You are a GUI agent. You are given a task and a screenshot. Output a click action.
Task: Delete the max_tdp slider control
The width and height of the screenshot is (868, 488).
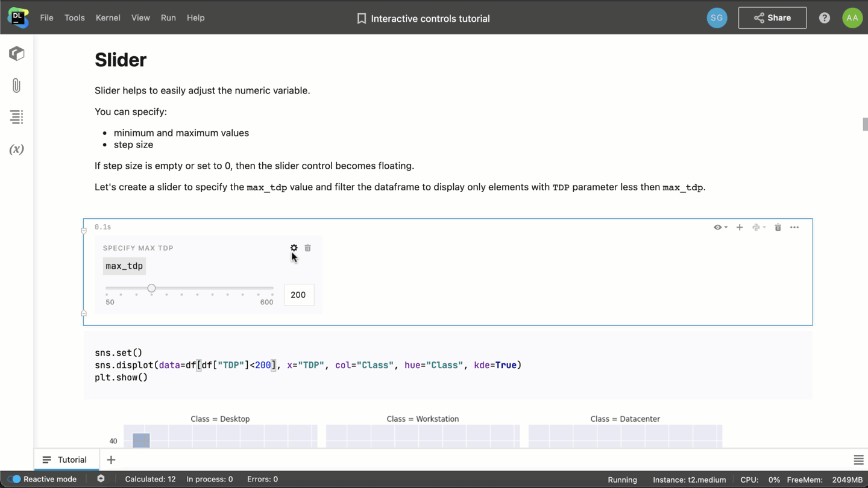[x=307, y=248]
